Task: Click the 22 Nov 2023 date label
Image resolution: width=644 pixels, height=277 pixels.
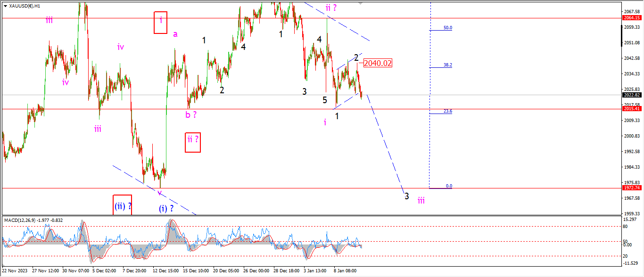Action: (15, 271)
